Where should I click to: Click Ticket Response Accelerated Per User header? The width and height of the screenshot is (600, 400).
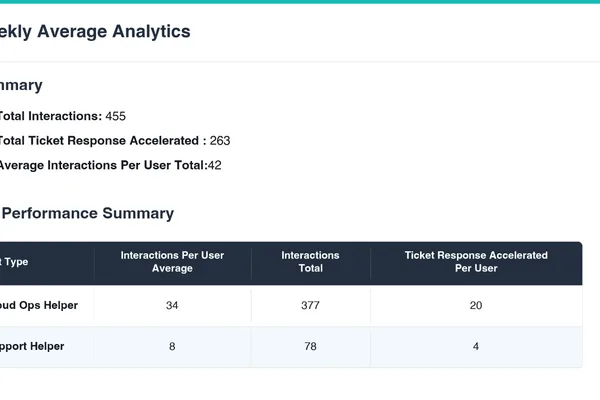point(476,262)
